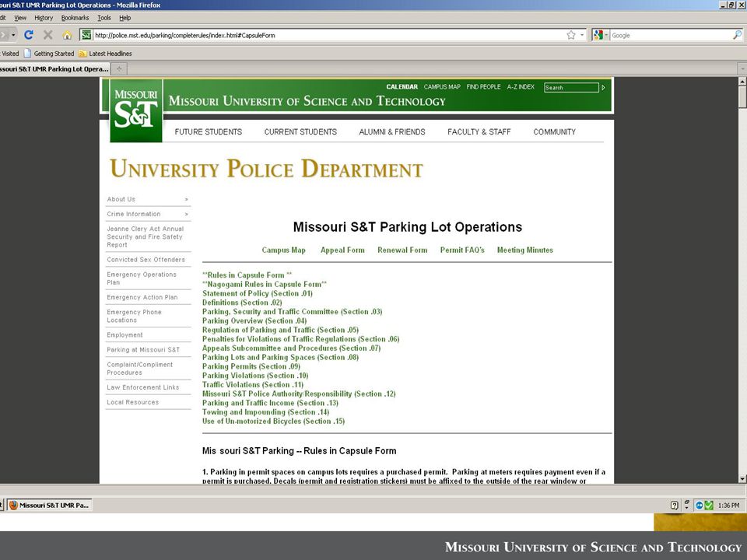Go to COMMUNITY section
The height and width of the screenshot is (560, 747).
(x=555, y=132)
